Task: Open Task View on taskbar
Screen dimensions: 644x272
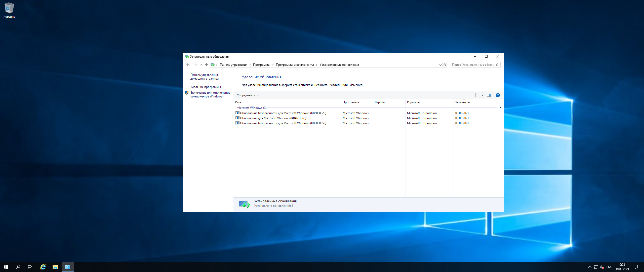Action: (x=30, y=267)
